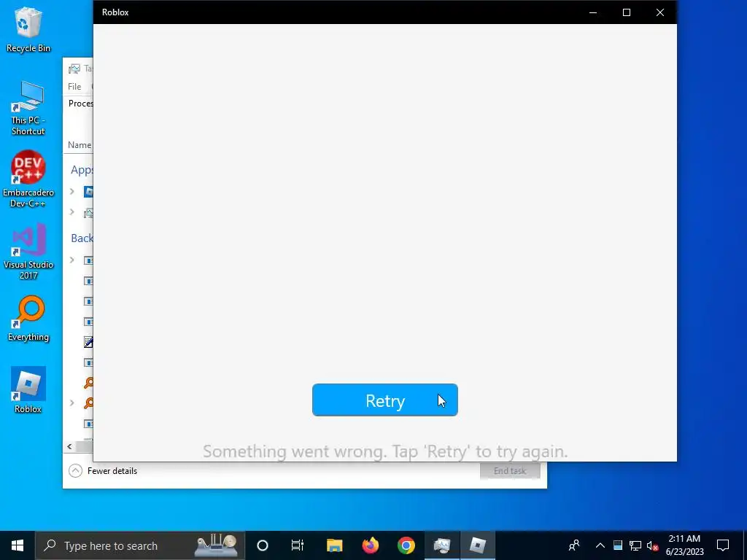
Task: Click the muted volume icon
Action: pyautogui.click(x=652, y=545)
